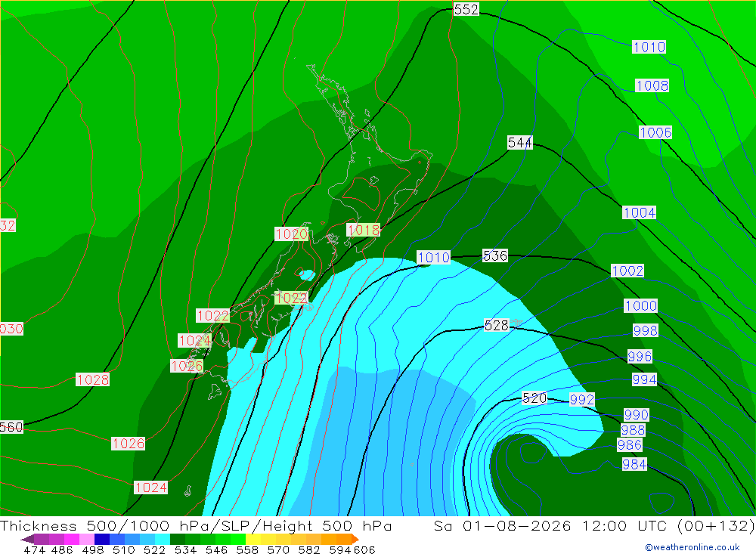Image resolution: width=756 pixels, height=554 pixels.
Task: Click the 520 height contour label
Action: [x=534, y=398]
